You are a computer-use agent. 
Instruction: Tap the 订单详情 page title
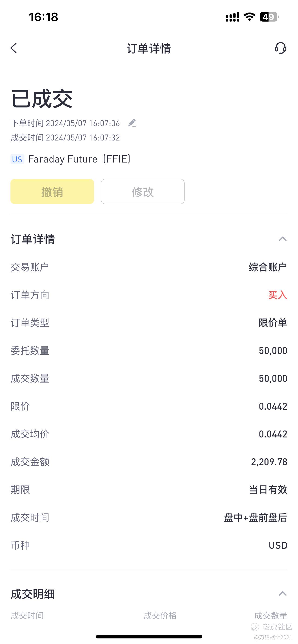[149, 48]
